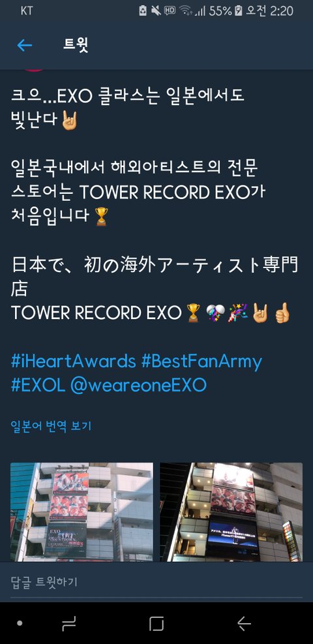Tap the Android home square button
Viewport: 313px width, 644px height.
point(156,624)
